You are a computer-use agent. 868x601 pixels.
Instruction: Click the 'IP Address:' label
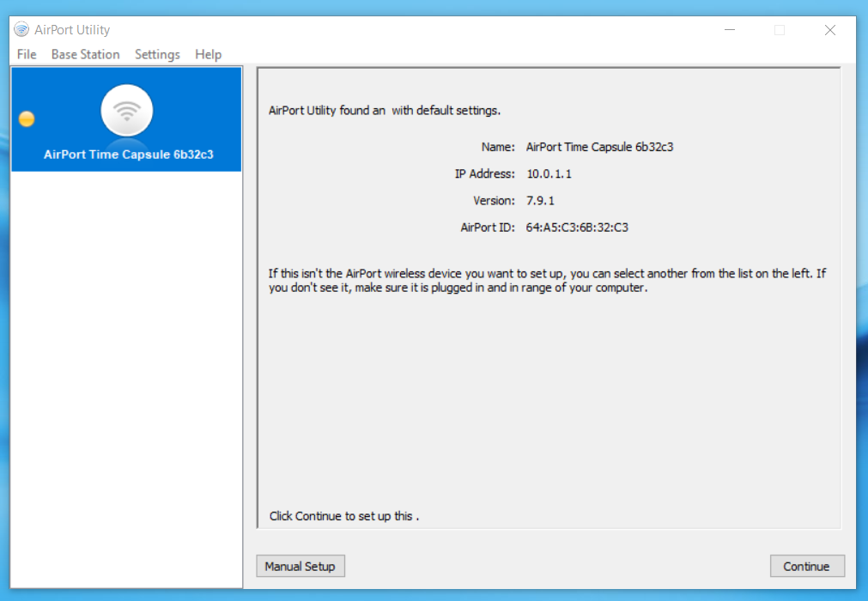click(485, 173)
